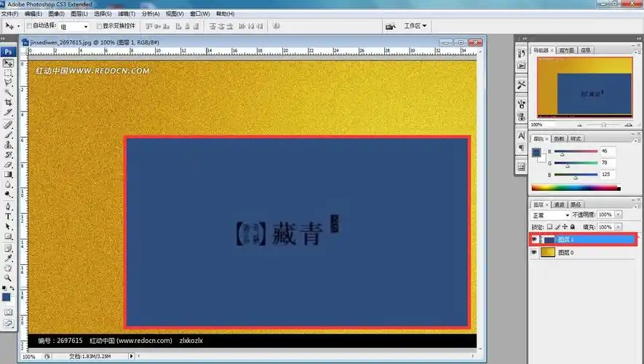Toggle the lock image pixels brush button

click(557, 227)
